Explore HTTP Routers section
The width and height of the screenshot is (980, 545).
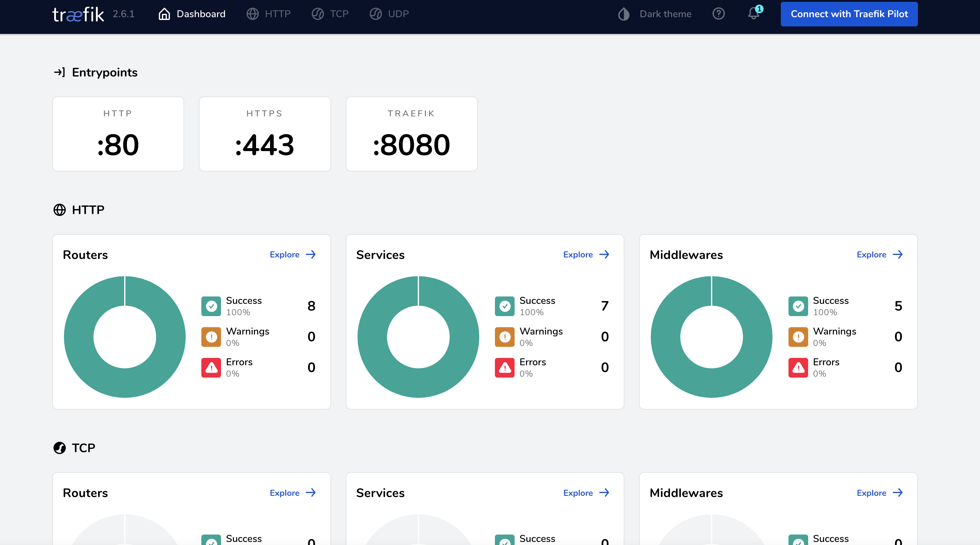293,254
